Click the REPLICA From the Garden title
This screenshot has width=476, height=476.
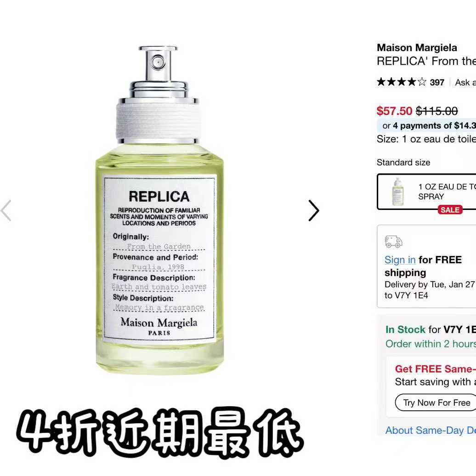point(426,61)
